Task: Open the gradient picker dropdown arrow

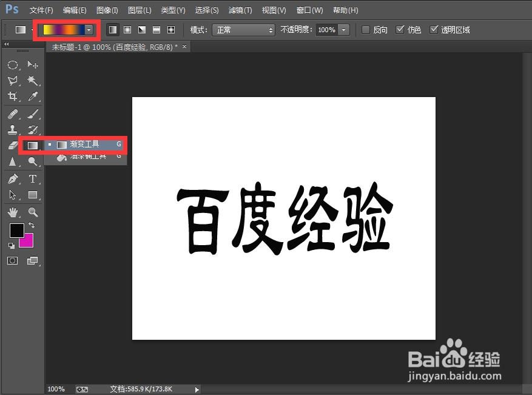Action: point(89,30)
